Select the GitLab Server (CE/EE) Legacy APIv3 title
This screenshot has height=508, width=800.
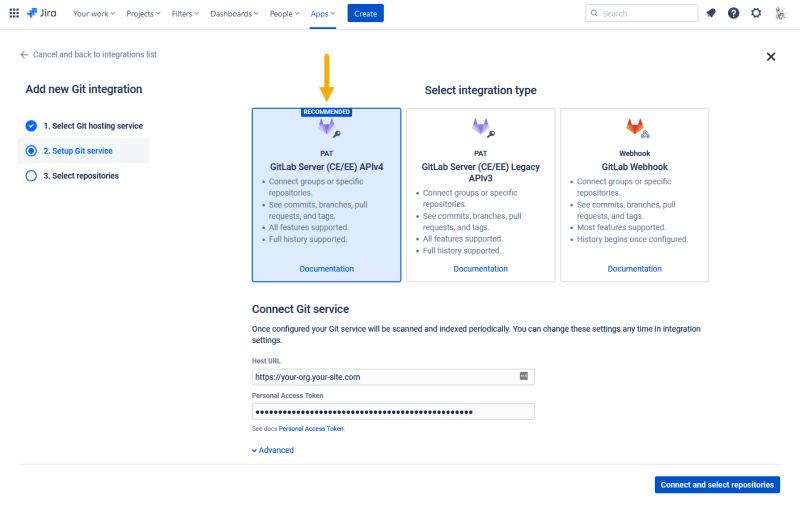481,172
